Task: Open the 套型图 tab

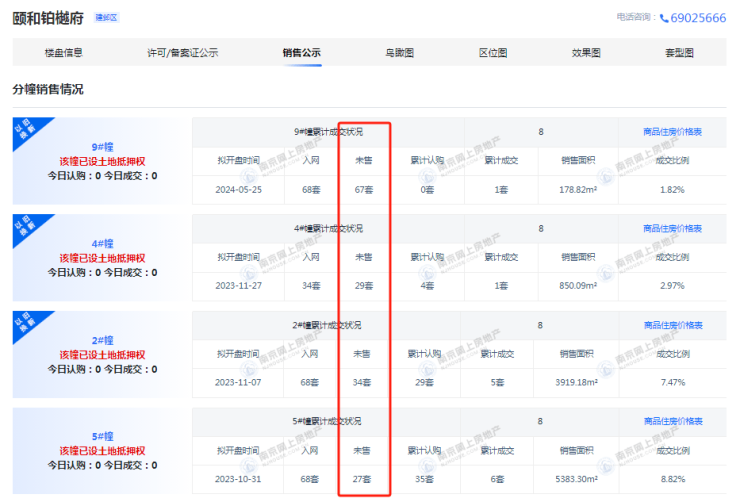Action: [x=679, y=53]
